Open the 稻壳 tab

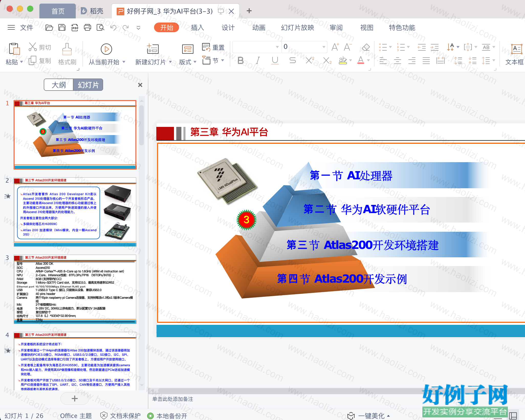[93, 11]
